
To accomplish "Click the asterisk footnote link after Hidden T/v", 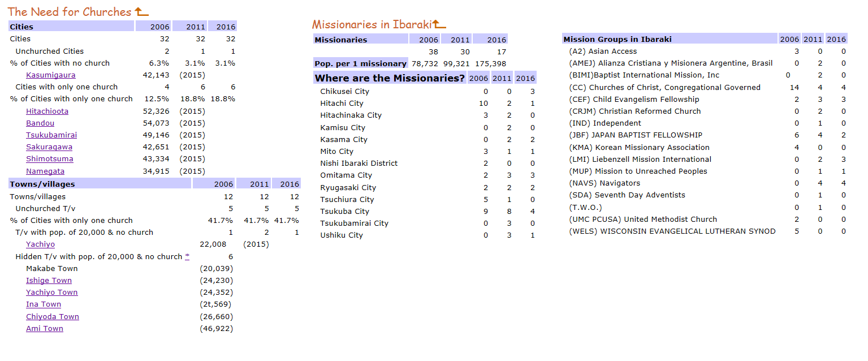I will pyautogui.click(x=187, y=257).
